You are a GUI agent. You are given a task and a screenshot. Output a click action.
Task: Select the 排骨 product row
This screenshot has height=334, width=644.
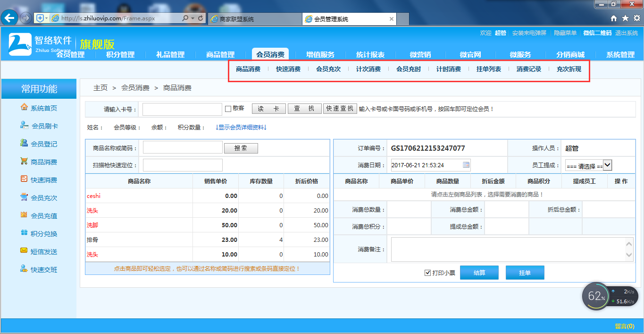[208, 240]
